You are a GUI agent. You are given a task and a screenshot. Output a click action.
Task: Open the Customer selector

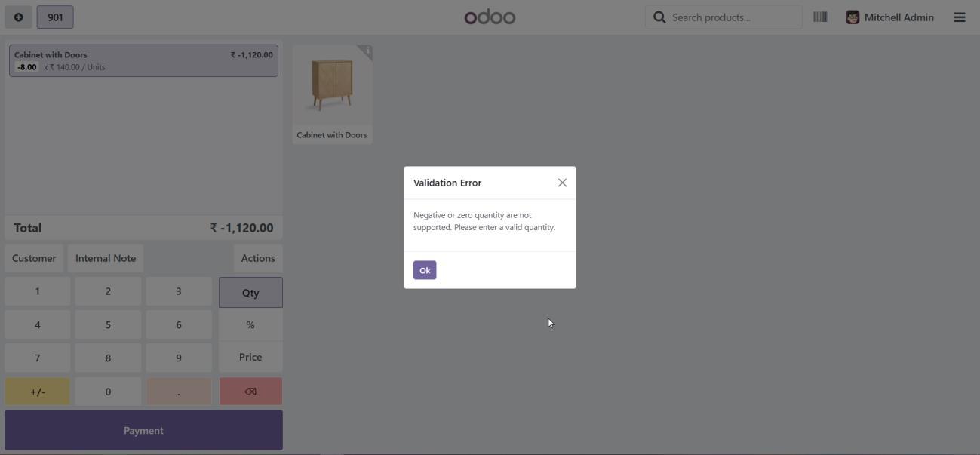click(34, 258)
